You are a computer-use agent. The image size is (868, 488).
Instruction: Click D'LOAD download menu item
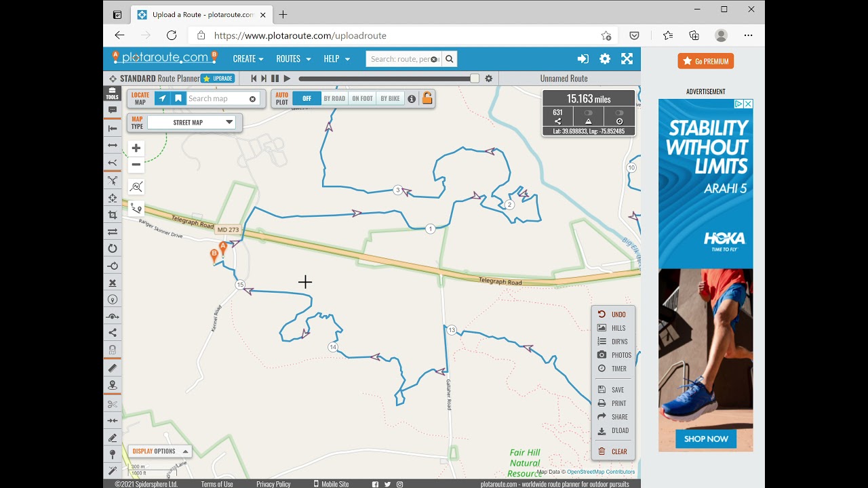pos(612,430)
